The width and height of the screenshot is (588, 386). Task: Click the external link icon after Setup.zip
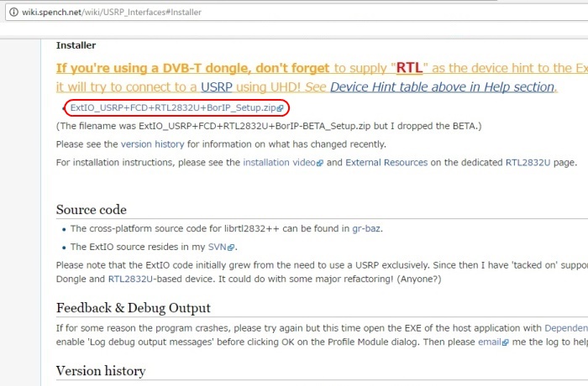point(280,109)
